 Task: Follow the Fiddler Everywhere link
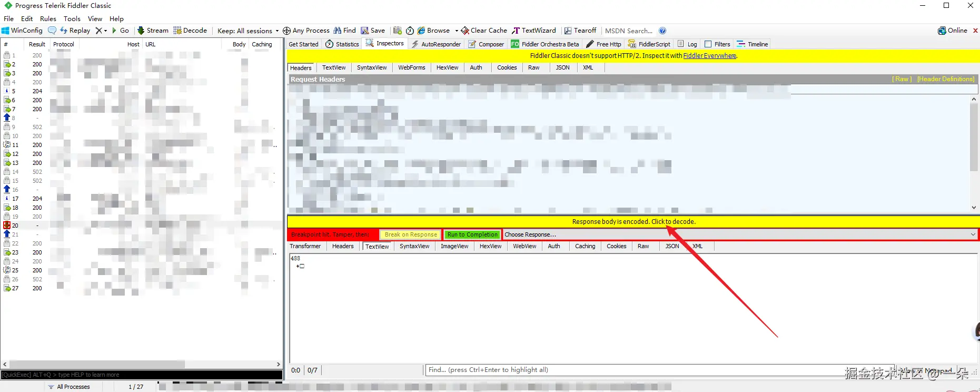[x=709, y=56]
